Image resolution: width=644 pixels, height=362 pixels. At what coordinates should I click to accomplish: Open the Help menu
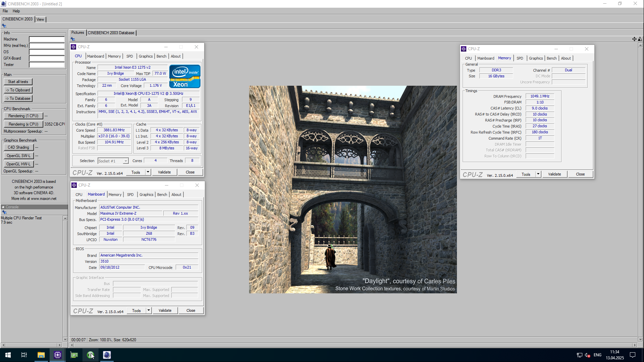point(16,11)
